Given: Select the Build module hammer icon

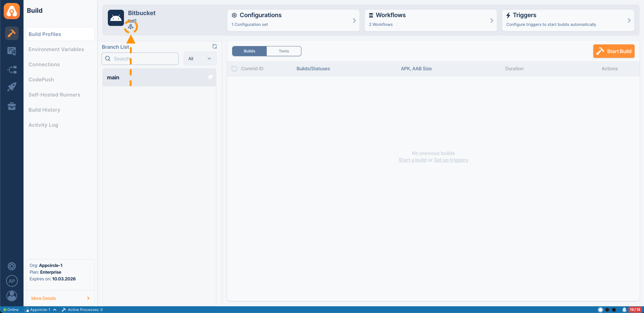Looking at the screenshot, I should click(12, 34).
